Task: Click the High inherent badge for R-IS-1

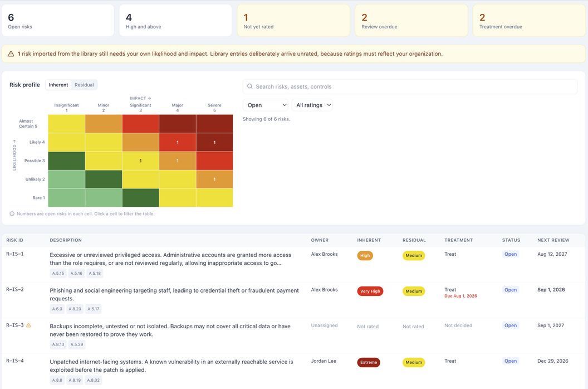Action: click(x=365, y=255)
